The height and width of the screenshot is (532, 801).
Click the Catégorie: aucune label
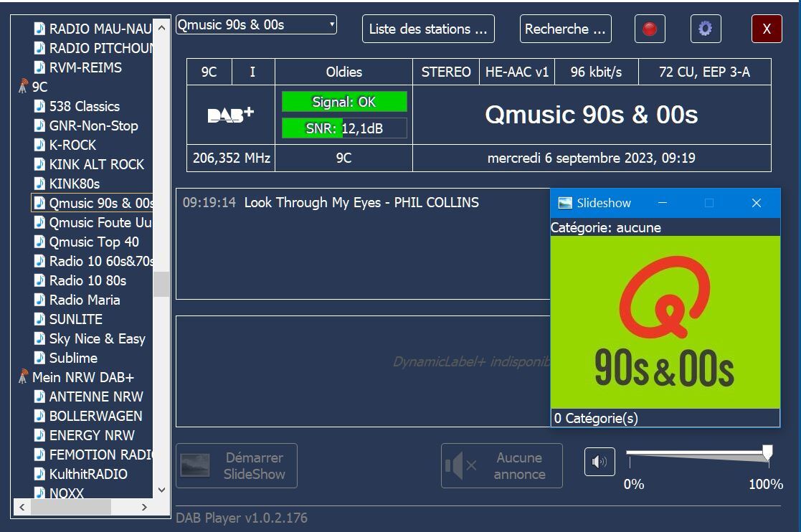click(x=606, y=228)
